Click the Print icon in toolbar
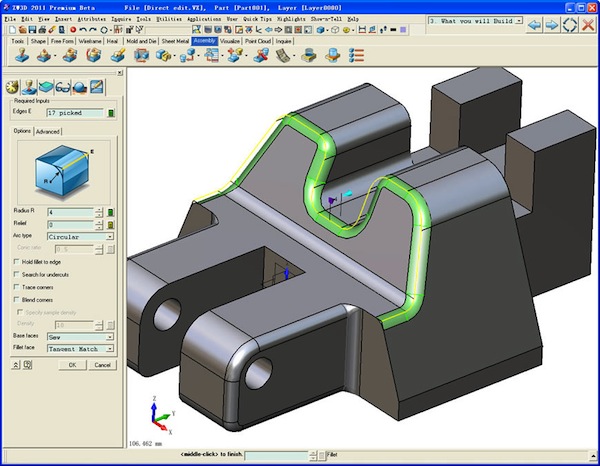 pyautogui.click(x=42, y=29)
